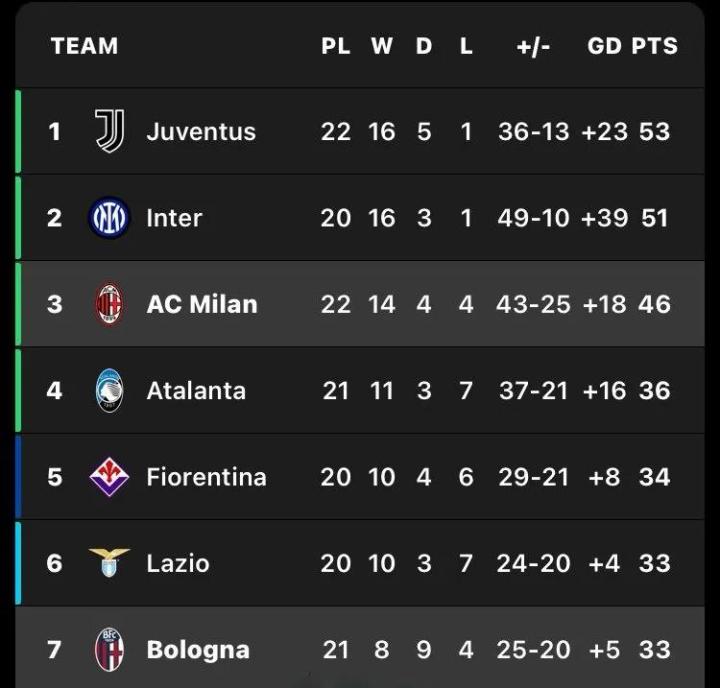Screen dimensions: 720x688
Task: Open the Fiorentina purple crest icon
Action: click(x=109, y=477)
